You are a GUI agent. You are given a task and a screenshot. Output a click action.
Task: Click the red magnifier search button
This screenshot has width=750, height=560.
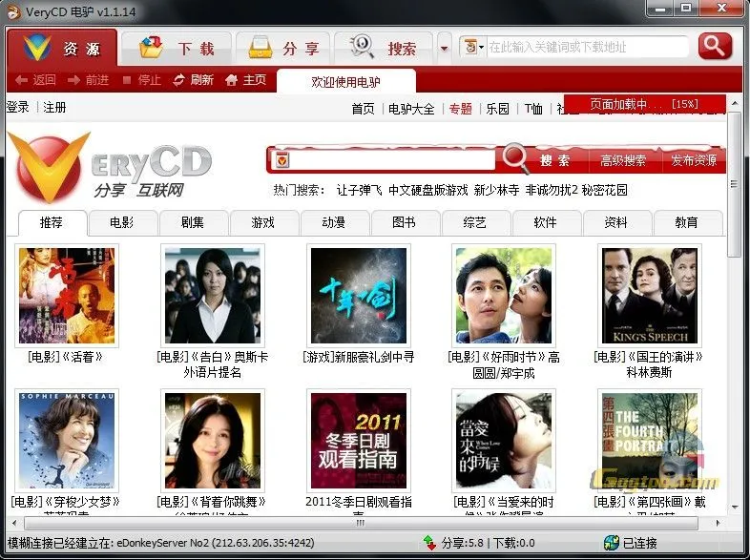[x=715, y=46]
